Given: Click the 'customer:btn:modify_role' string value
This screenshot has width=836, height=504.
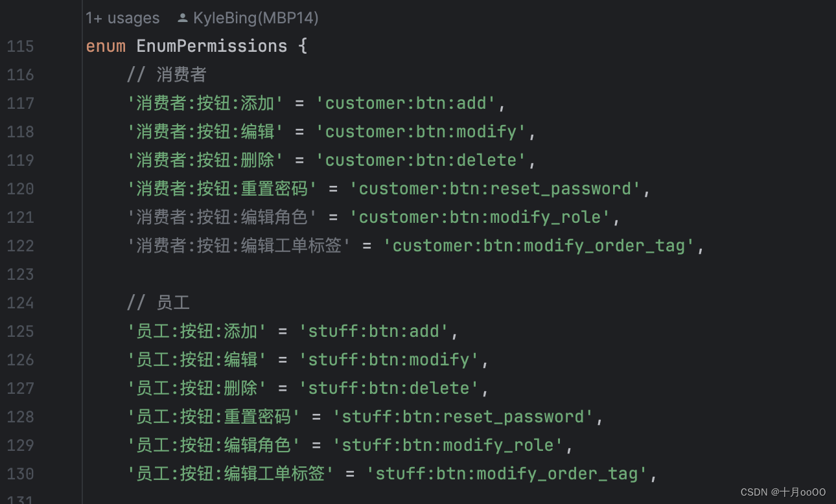Looking at the screenshot, I should (x=480, y=218).
